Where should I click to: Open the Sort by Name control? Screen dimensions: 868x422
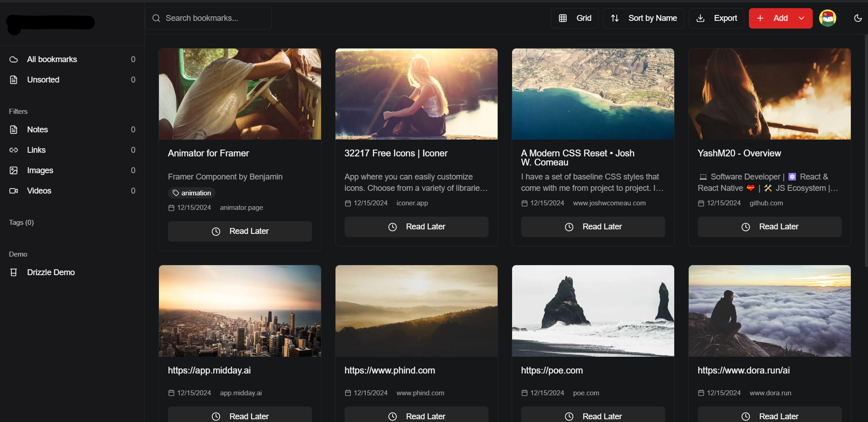pos(643,18)
